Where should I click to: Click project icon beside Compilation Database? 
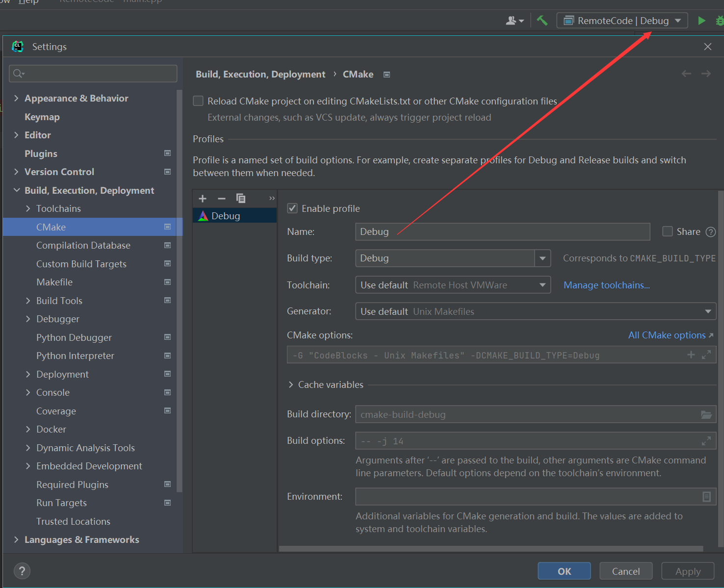point(167,245)
